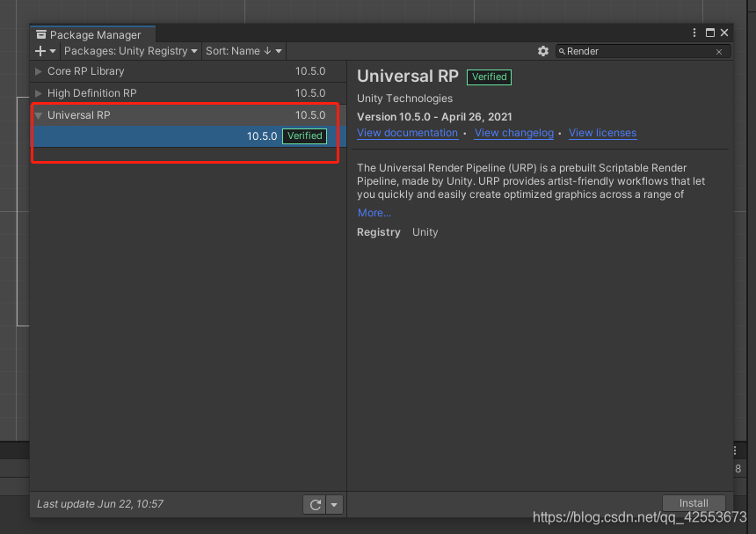The width and height of the screenshot is (756, 534).
Task: Click the refresh package list button
Action: coord(315,505)
